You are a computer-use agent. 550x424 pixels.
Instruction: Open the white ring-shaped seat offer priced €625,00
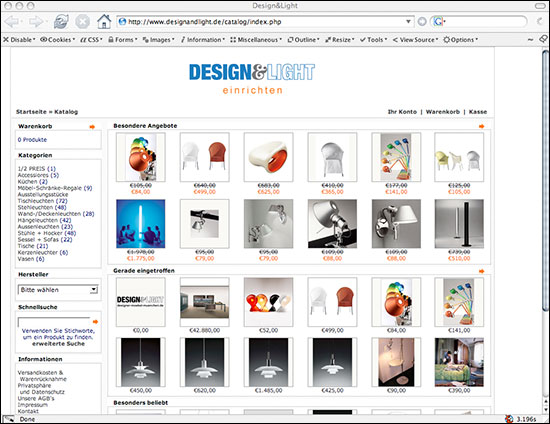coord(268,157)
